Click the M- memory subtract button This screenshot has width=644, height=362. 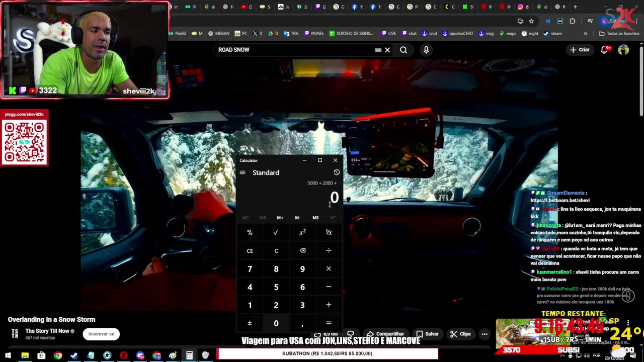[297, 218]
